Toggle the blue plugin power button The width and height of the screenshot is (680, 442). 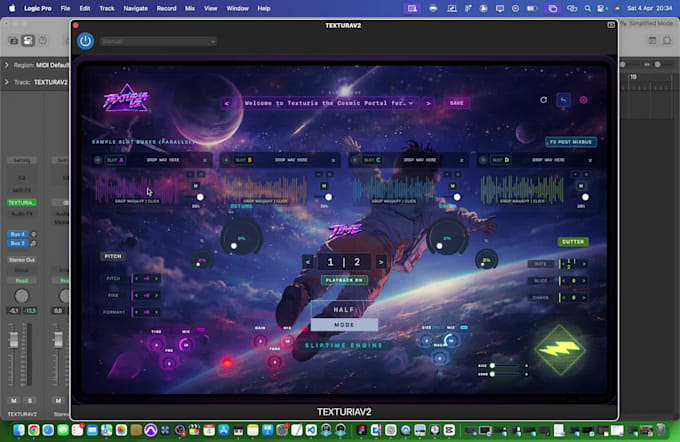(85, 41)
